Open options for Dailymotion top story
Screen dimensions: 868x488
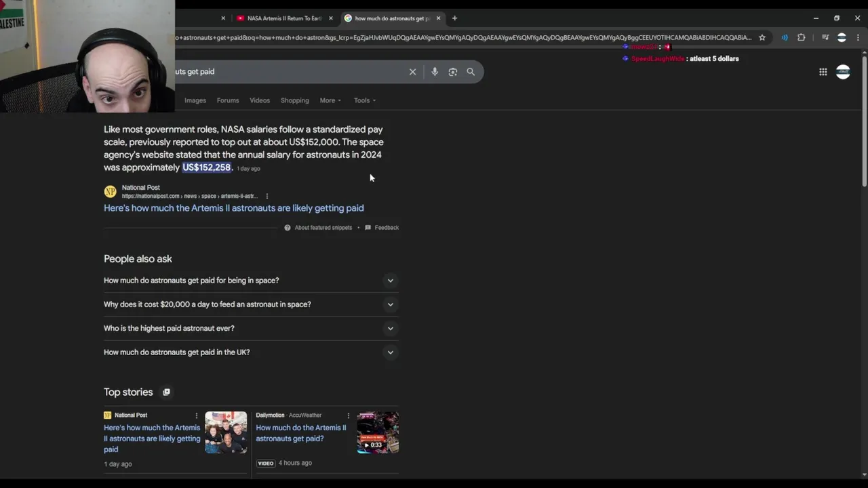(349, 415)
